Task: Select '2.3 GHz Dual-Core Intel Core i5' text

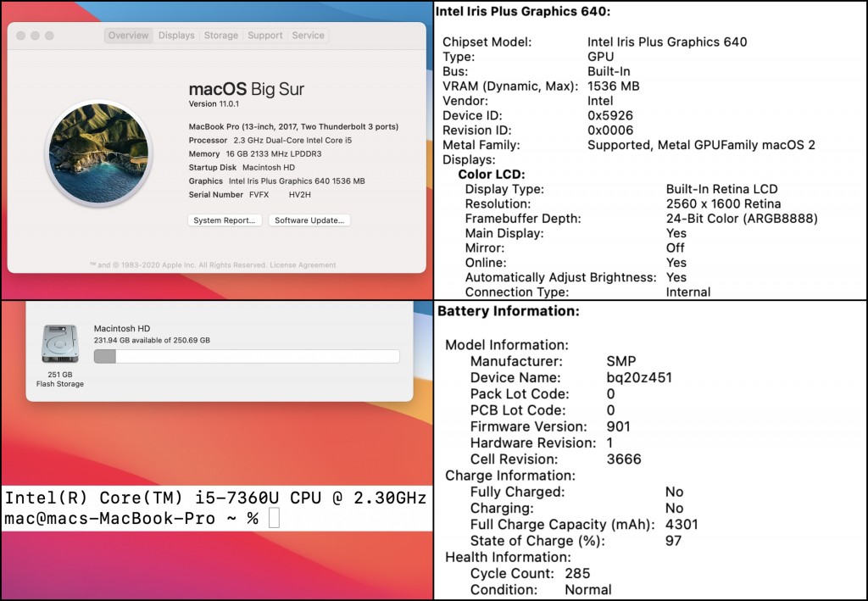Action: click(x=292, y=141)
